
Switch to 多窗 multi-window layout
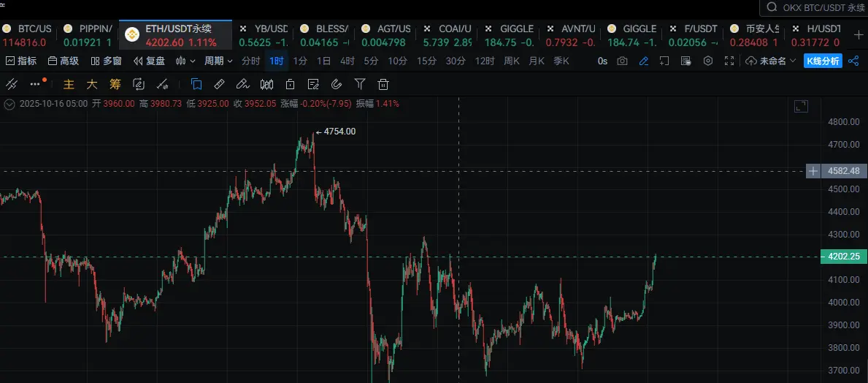(x=106, y=61)
